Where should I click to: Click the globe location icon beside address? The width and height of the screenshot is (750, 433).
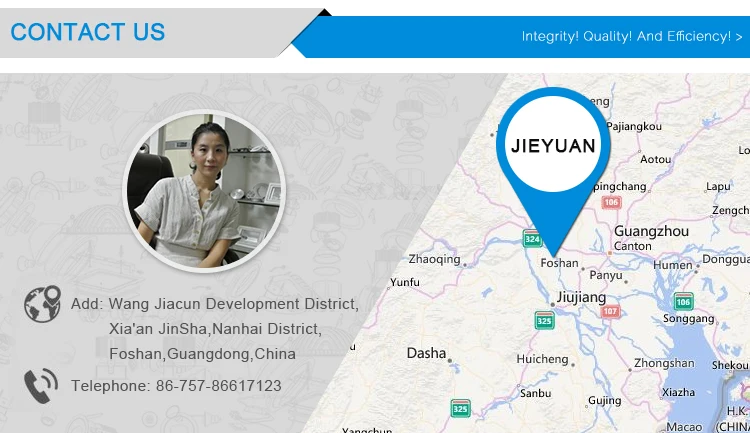(43, 304)
